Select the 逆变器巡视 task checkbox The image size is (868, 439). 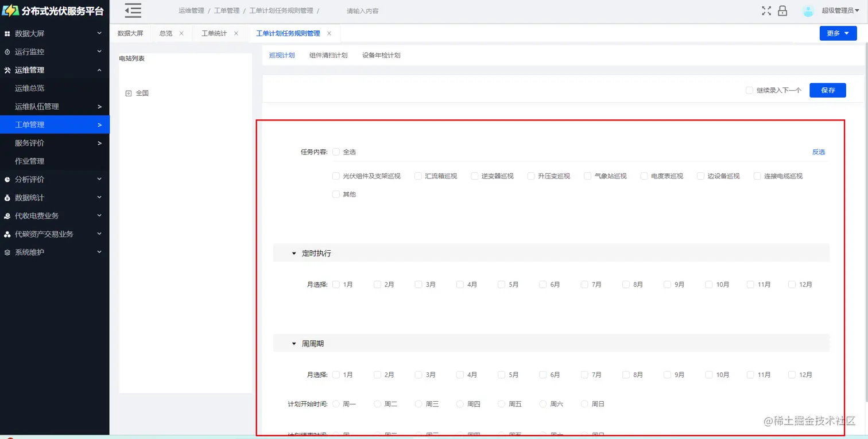(x=474, y=176)
